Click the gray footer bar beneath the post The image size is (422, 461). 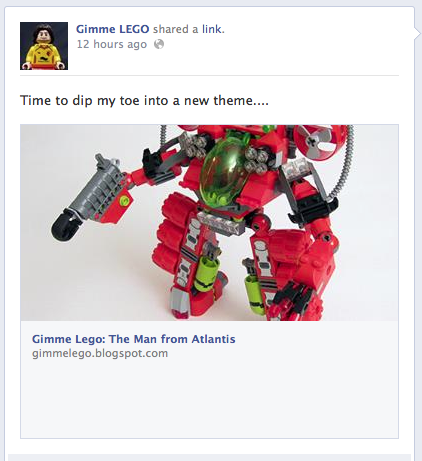(209, 457)
